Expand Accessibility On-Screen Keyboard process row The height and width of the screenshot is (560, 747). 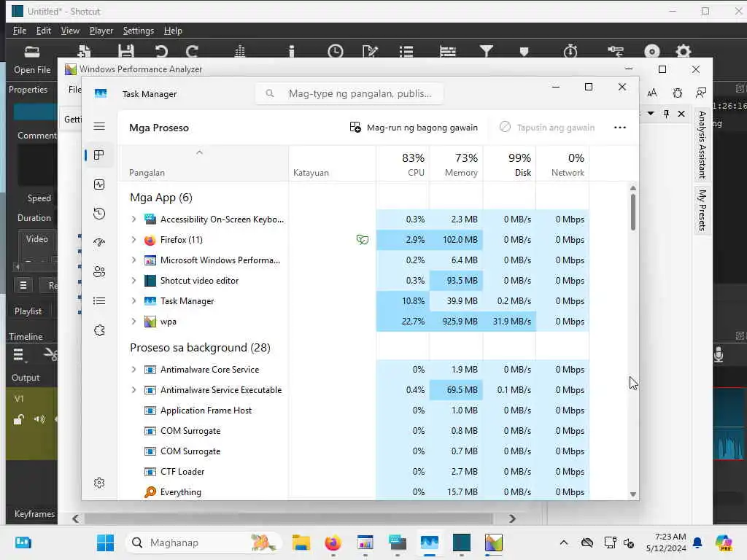134,219
